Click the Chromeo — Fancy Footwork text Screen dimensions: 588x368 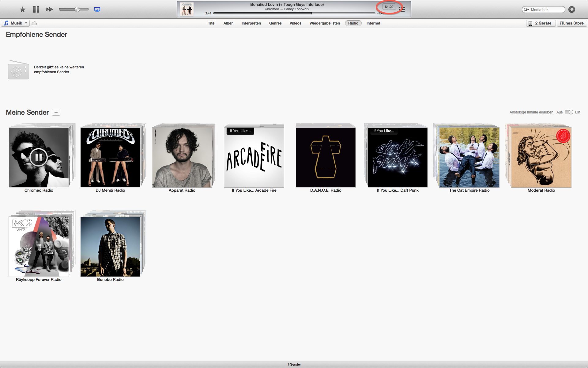287,9
